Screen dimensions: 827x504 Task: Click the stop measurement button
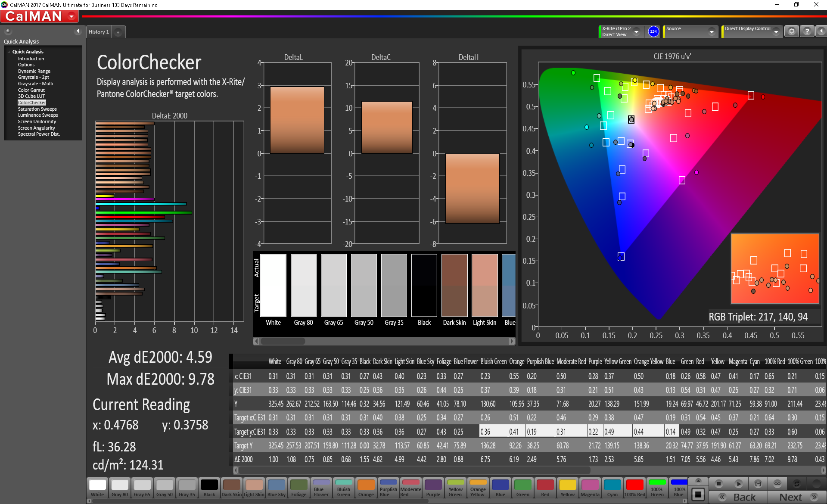pos(718,484)
